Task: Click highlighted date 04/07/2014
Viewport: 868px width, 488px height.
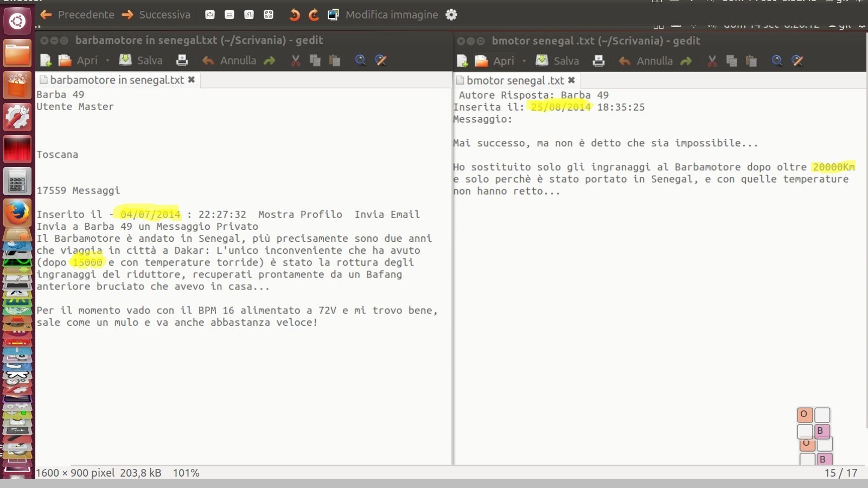Action: 150,214
